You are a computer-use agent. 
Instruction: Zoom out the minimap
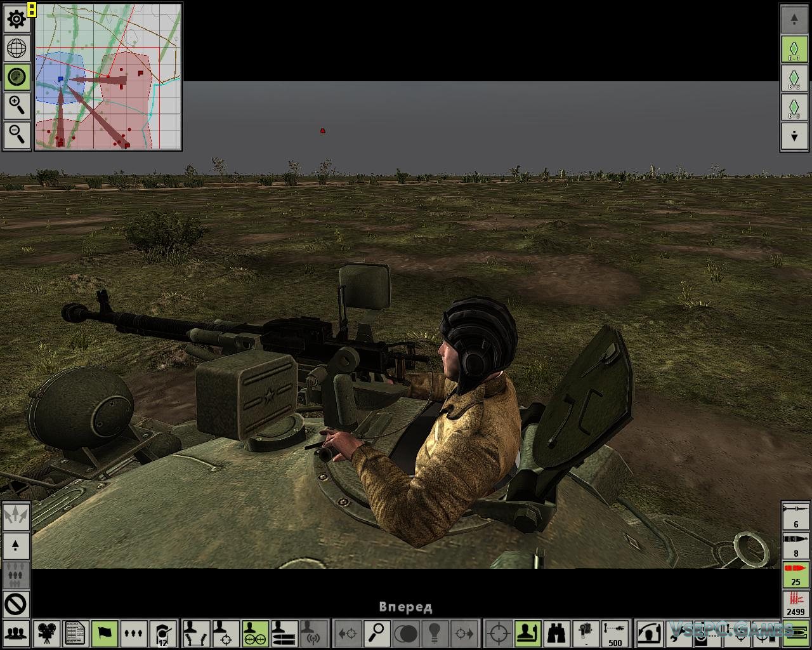point(16,135)
